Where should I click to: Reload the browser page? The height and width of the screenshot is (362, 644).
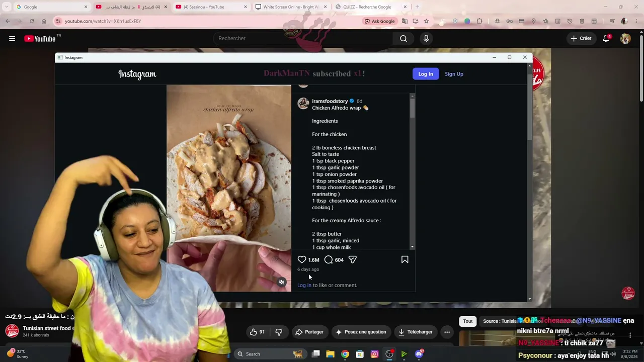(x=32, y=21)
